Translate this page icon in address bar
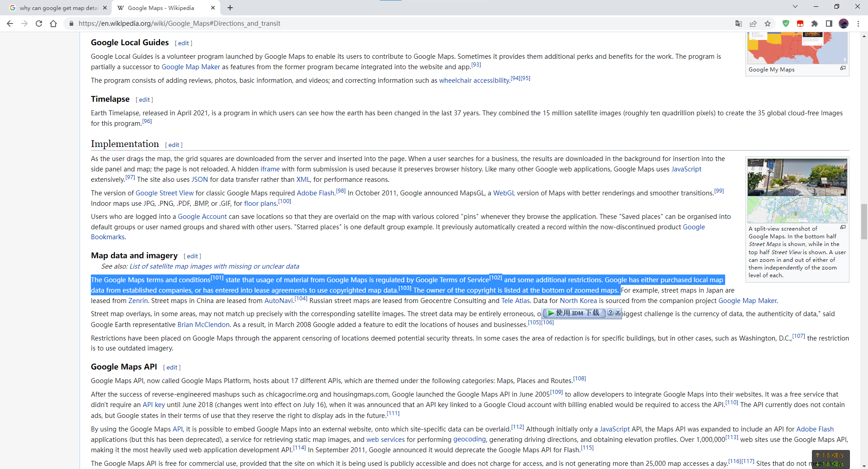The height and width of the screenshot is (469, 868). pyautogui.click(x=739, y=24)
